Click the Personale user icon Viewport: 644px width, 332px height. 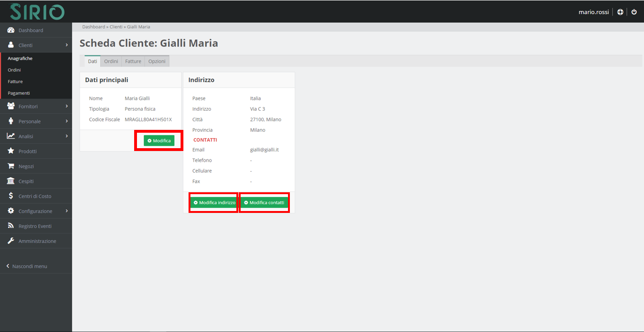click(x=10, y=121)
